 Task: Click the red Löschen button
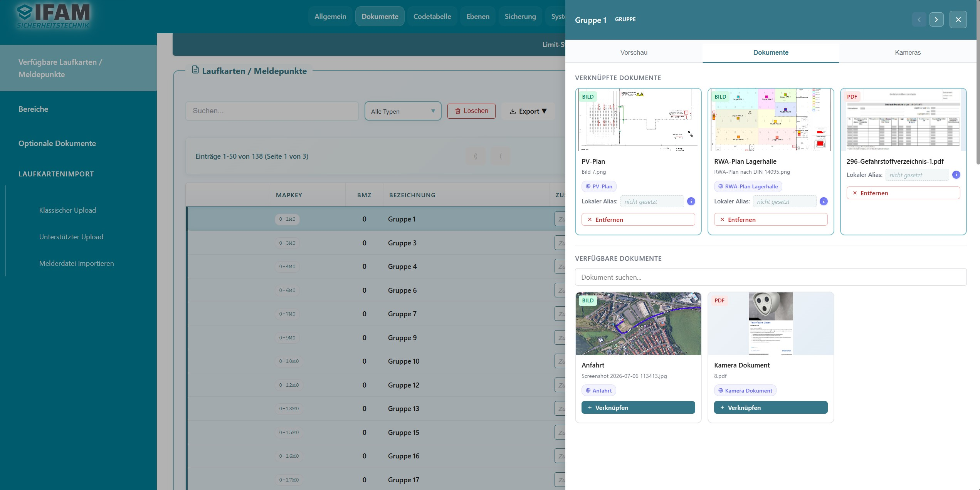point(471,111)
